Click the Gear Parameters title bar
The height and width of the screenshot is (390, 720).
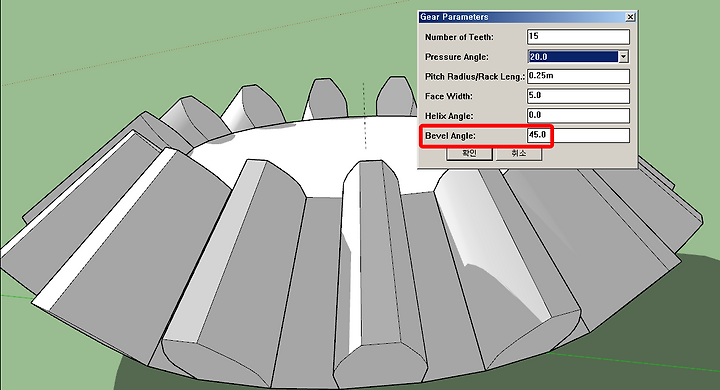click(527, 17)
